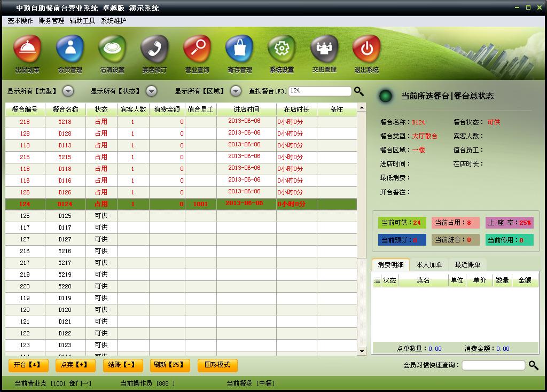Click the 沽清设置 plate icon
The height and width of the screenshot is (392, 547).
(112, 49)
